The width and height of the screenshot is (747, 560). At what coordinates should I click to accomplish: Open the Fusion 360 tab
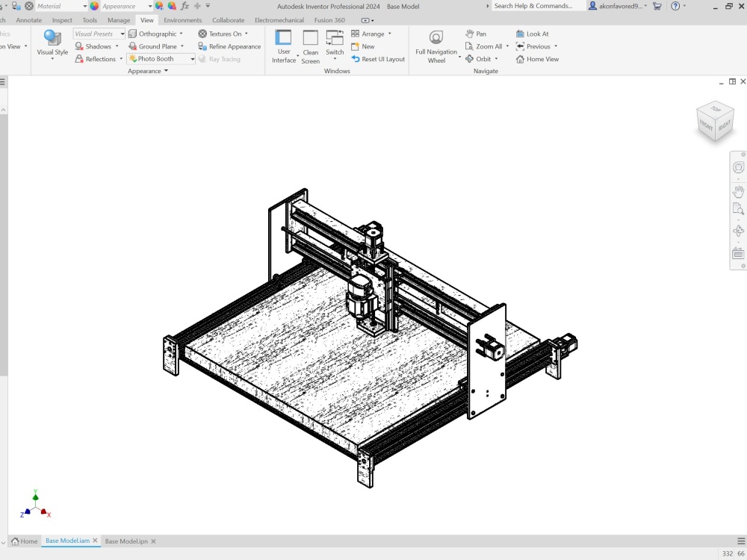click(329, 20)
